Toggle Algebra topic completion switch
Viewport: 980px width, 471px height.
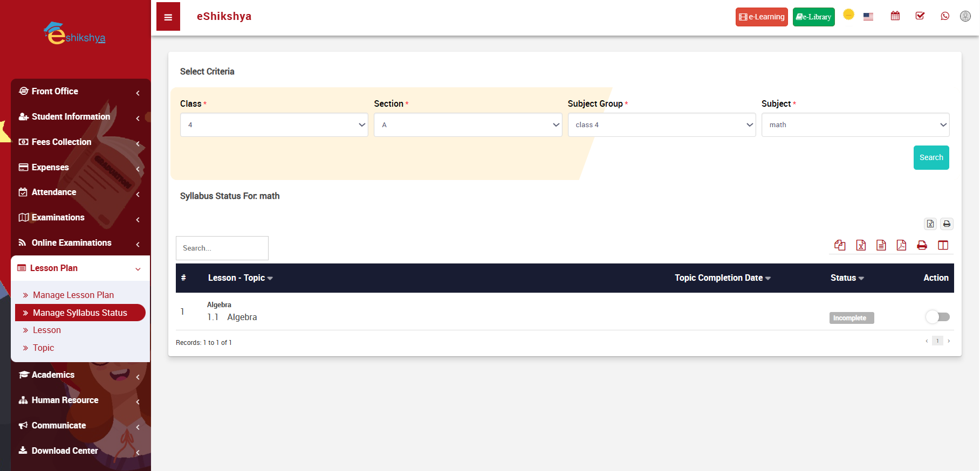pyautogui.click(x=937, y=317)
